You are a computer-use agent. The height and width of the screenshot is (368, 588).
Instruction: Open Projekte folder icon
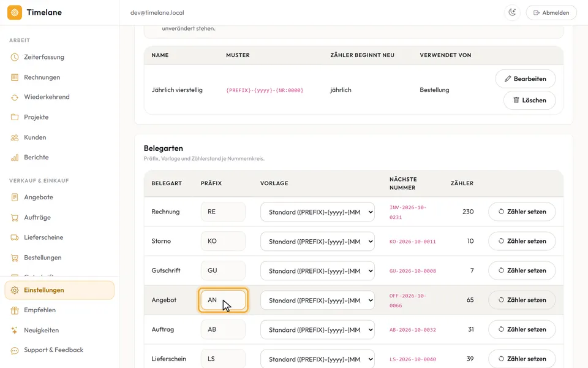pyautogui.click(x=15, y=117)
